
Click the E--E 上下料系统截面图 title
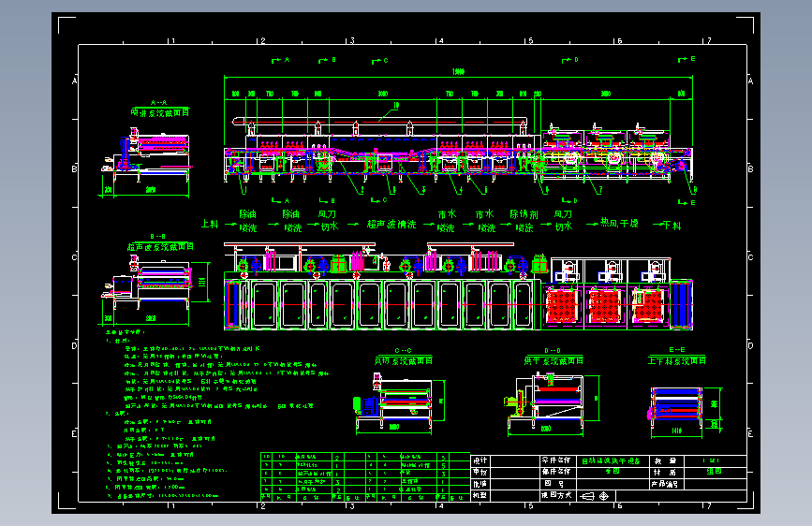(677, 357)
